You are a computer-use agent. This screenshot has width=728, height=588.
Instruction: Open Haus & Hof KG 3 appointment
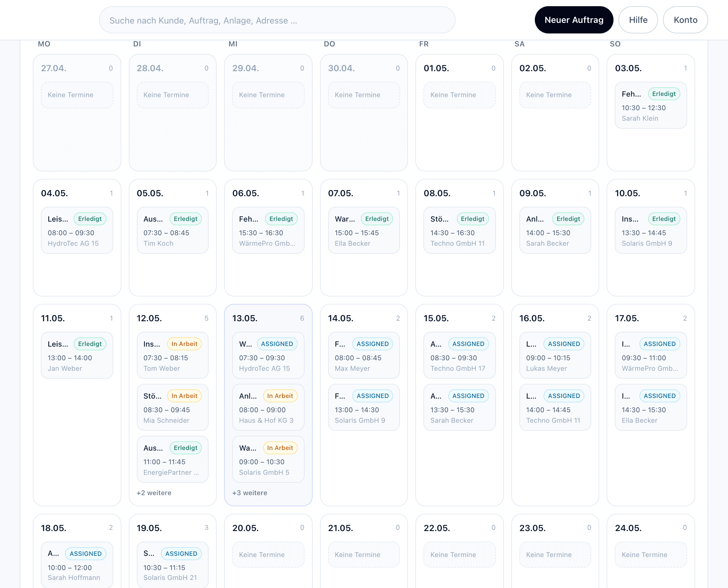click(x=268, y=407)
